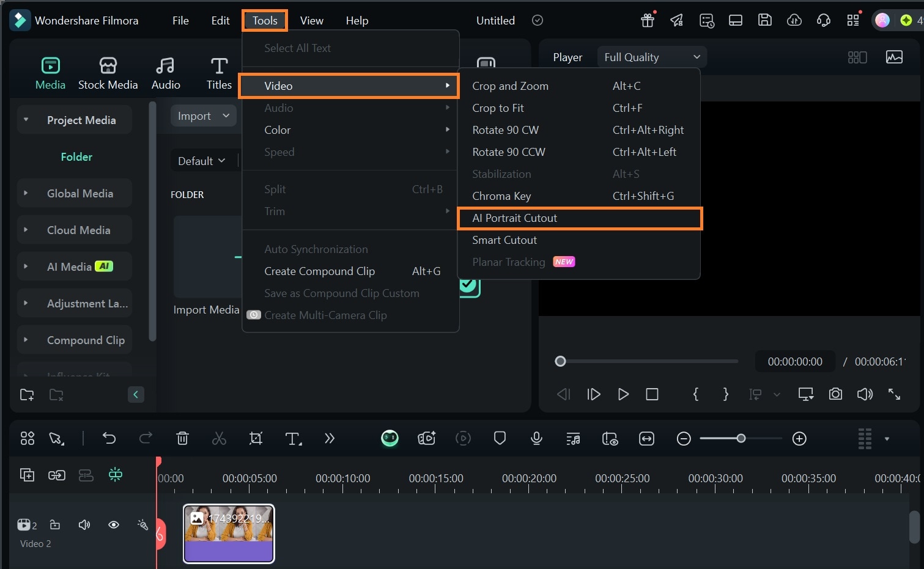
Task: Adjust player volume speaker icon
Action: coord(865,394)
